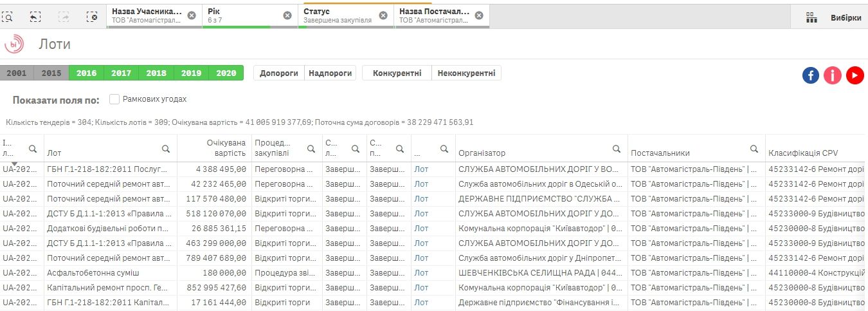Filter by Надпороги procurements
This screenshot has height=311, width=868.
click(330, 73)
